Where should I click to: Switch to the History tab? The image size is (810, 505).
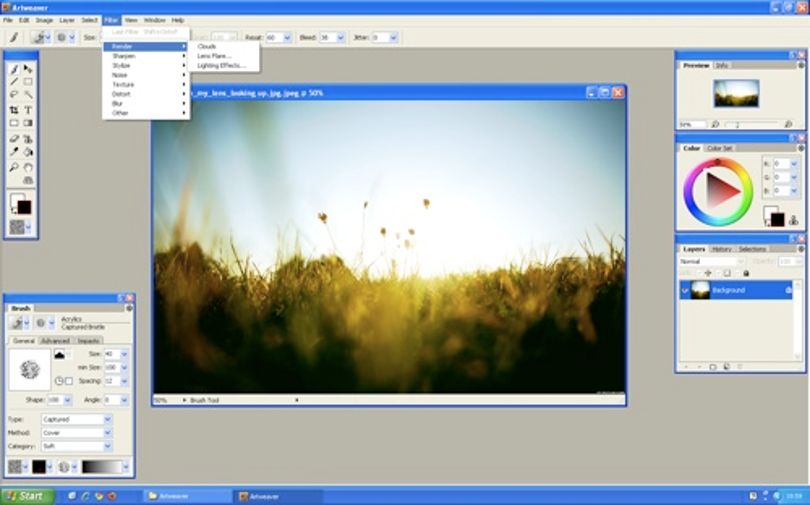[x=721, y=249]
